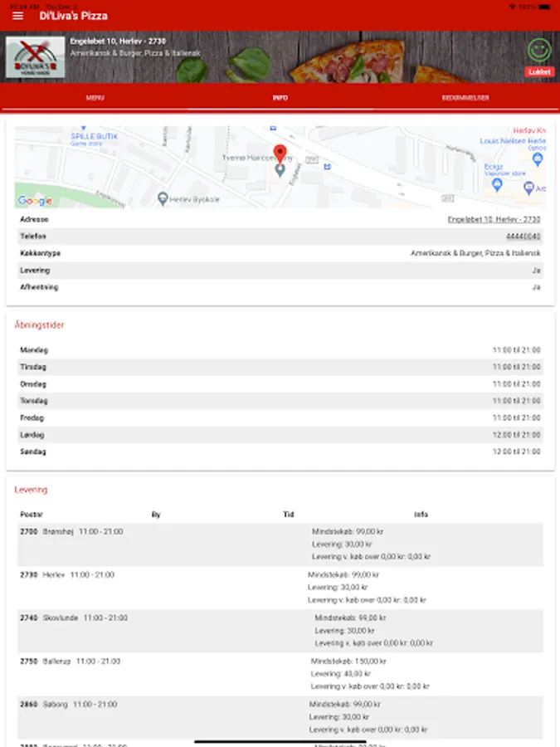Click the green smiley rating icon
The height and width of the screenshot is (747, 560).
point(539,50)
